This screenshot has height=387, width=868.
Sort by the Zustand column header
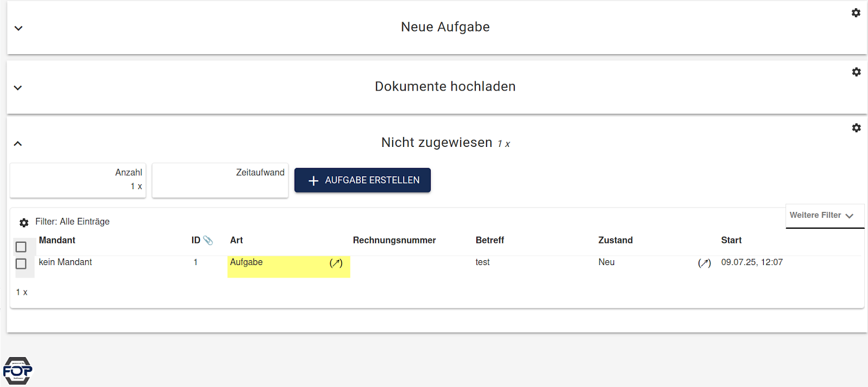[x=615, y=240]
